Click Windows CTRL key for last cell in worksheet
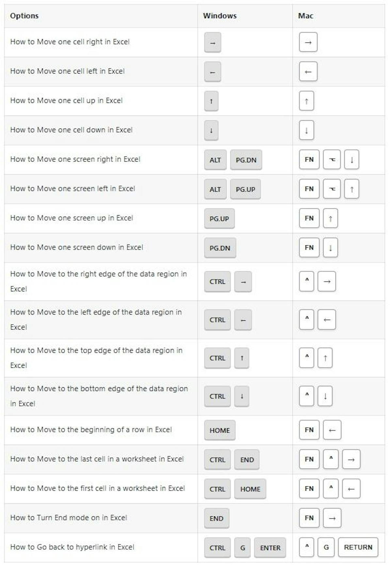 (x=217, y=460)
